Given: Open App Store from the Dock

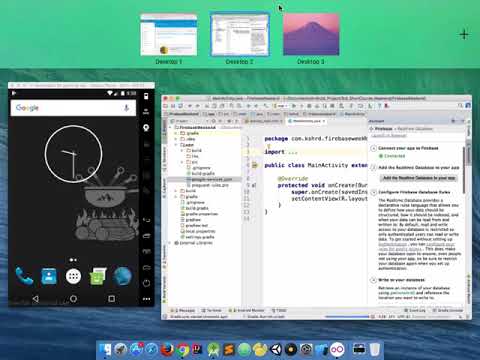Looking at the screenshot, I should pyautogui.click(x=136, y=349).
